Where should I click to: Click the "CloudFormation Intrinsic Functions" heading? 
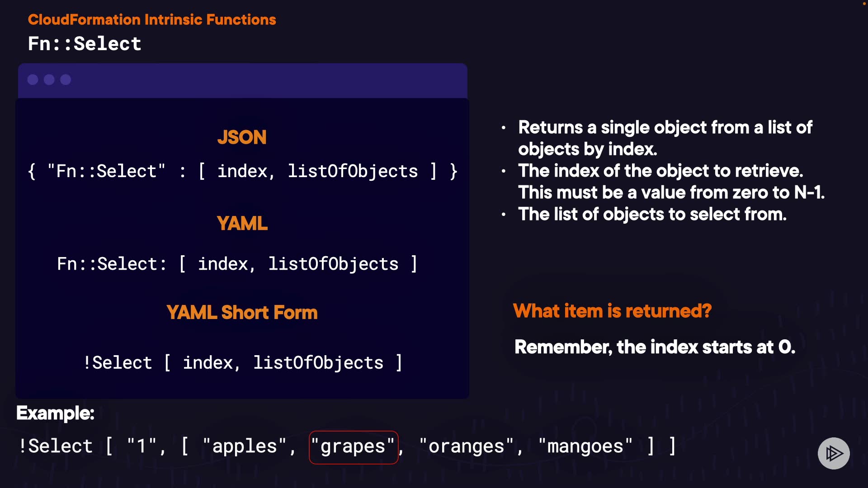[x=152, y=19]
